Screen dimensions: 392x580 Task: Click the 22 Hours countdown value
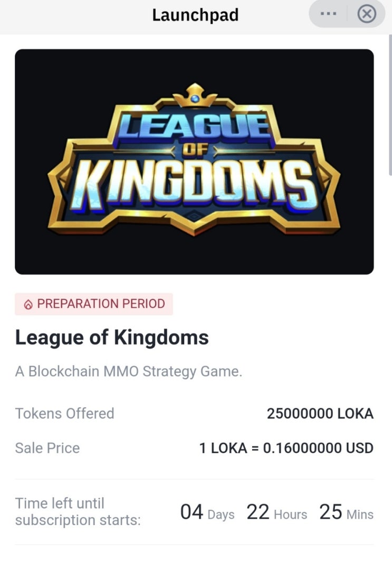click(277, 513)
